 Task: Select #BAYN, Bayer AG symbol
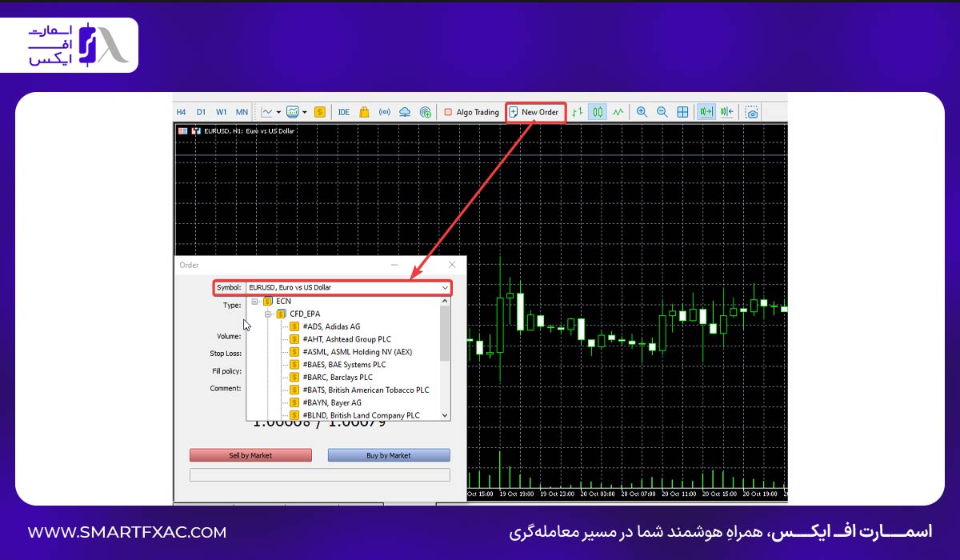coord(325,402)
